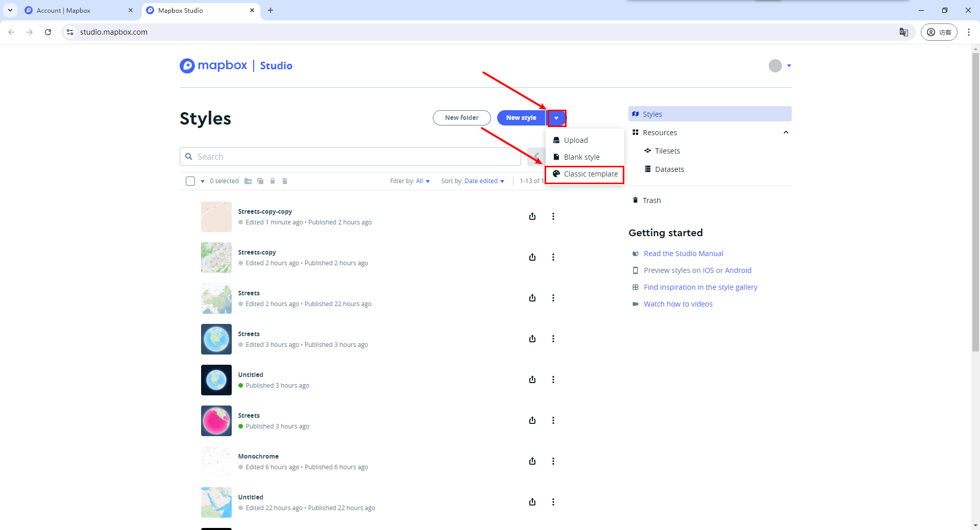Click the translate page icon in the address bar
Screen dimensions: 980x530
[904, 32]
